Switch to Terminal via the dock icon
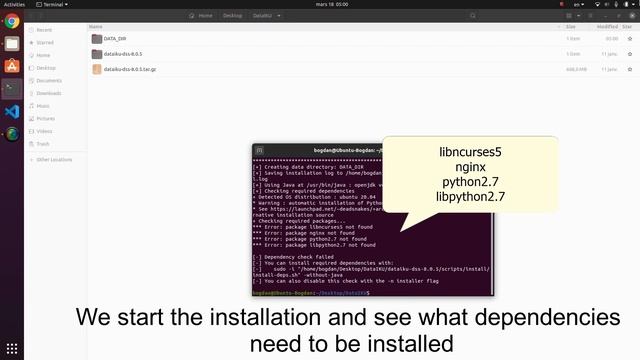The width and height of the screenshot is (640, 360). pos(12,89)
